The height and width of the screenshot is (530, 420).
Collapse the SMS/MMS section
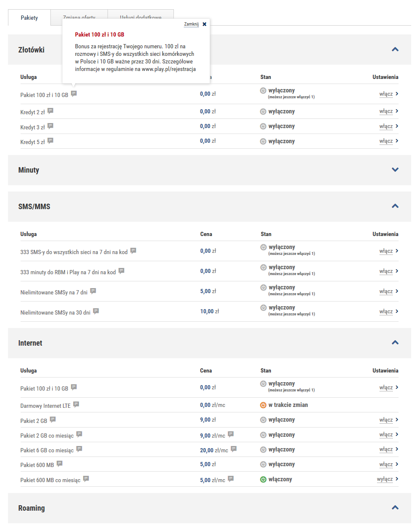click(395, 206)
